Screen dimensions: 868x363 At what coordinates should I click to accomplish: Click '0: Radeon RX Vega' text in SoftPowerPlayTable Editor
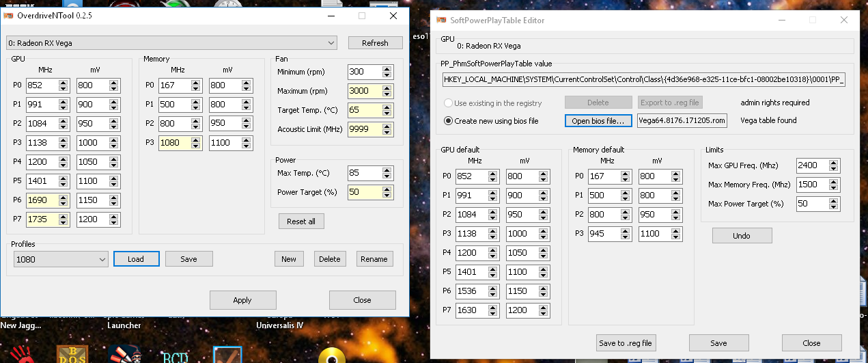[x=489, y=46]
